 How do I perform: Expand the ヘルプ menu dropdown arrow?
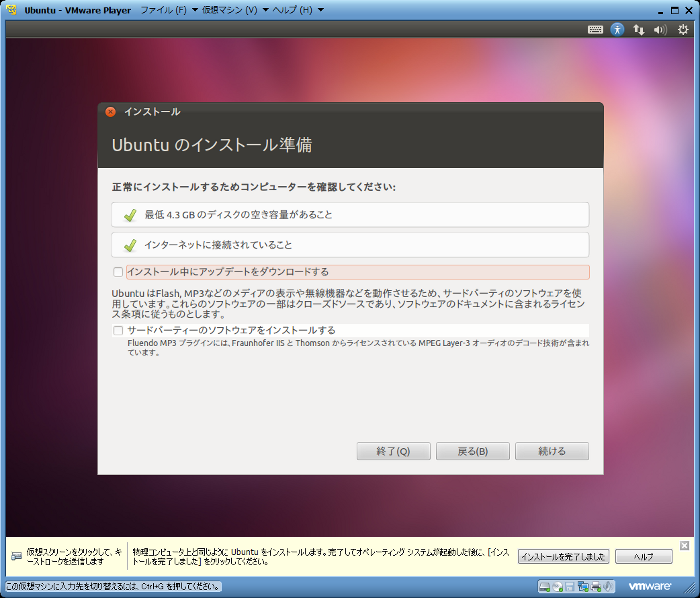pyautogui.click(x=321, y=10)
